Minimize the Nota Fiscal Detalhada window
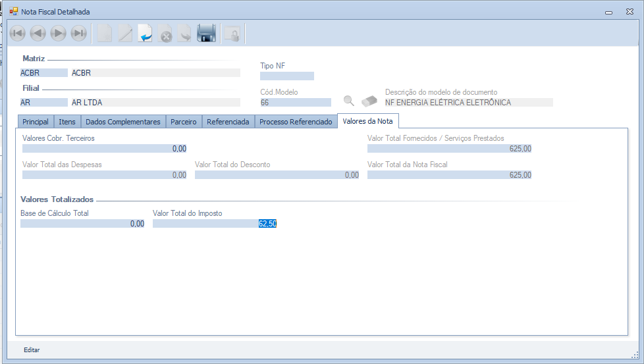Screen dimensions: 644x364 click(608, 12)
